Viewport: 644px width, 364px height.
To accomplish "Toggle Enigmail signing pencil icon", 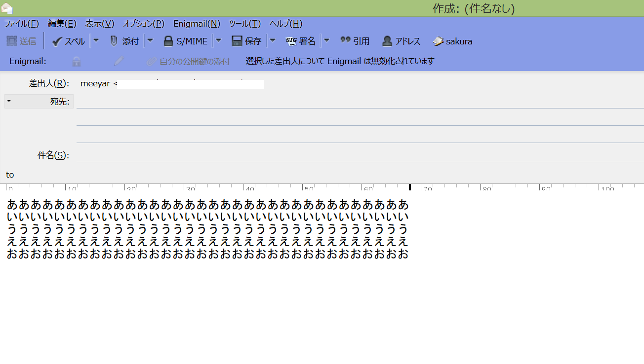I will tap(119, 61).
